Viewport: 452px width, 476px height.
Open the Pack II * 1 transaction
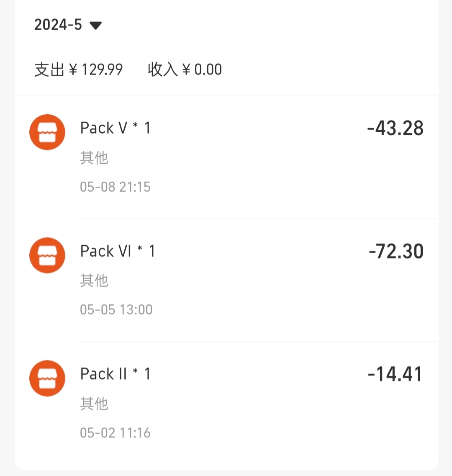point(226,403)
